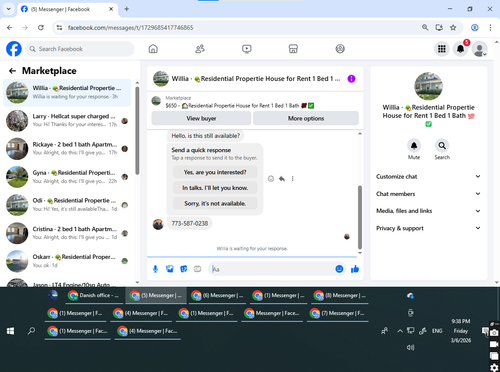Open the account profile menu

pos(479,49)
